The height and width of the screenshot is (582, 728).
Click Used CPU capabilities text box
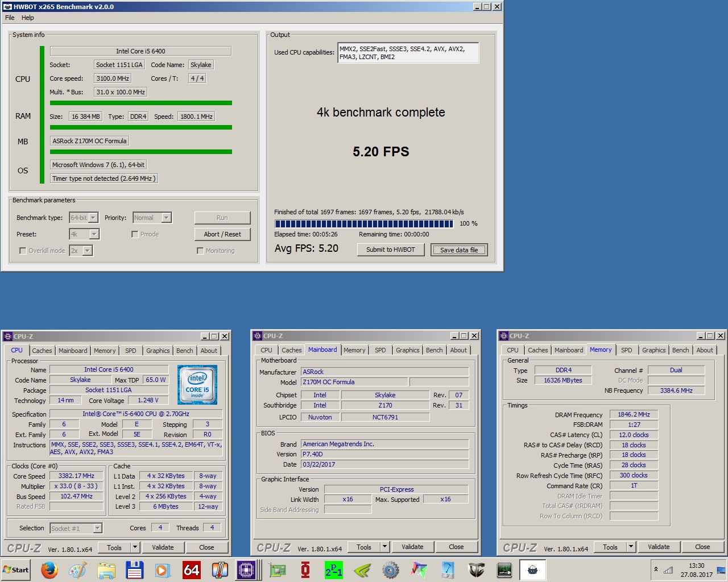[408, 53]
